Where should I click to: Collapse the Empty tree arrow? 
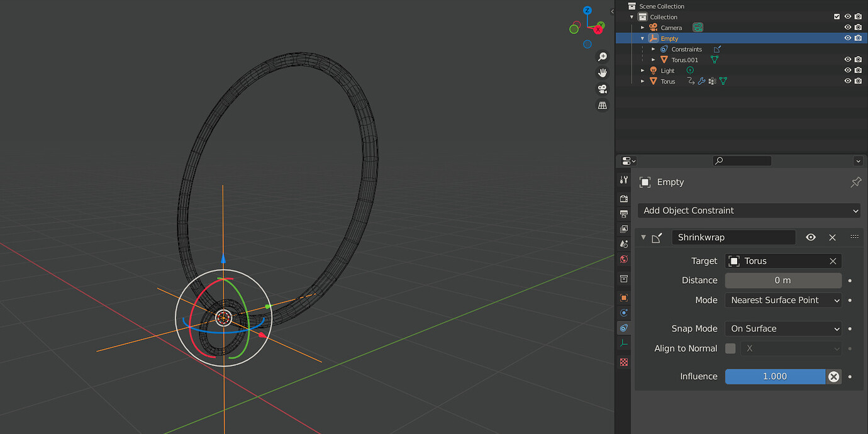point(643,38)
